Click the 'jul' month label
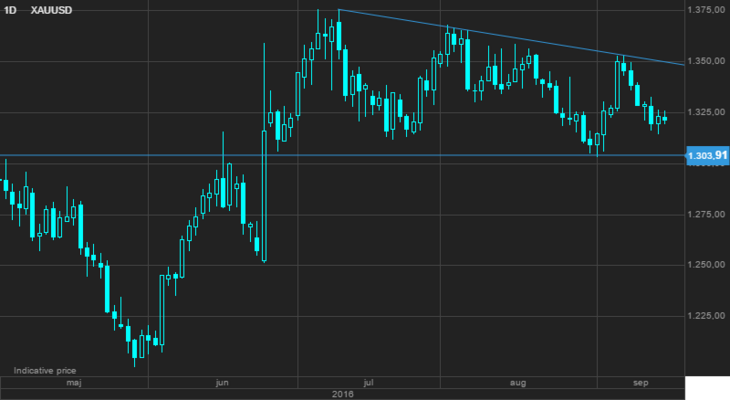This screenshot has width=730, height=400. 370,383
